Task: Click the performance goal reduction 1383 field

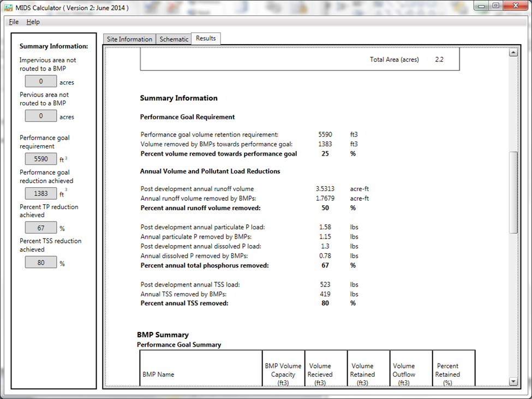Action: (41, 193)
